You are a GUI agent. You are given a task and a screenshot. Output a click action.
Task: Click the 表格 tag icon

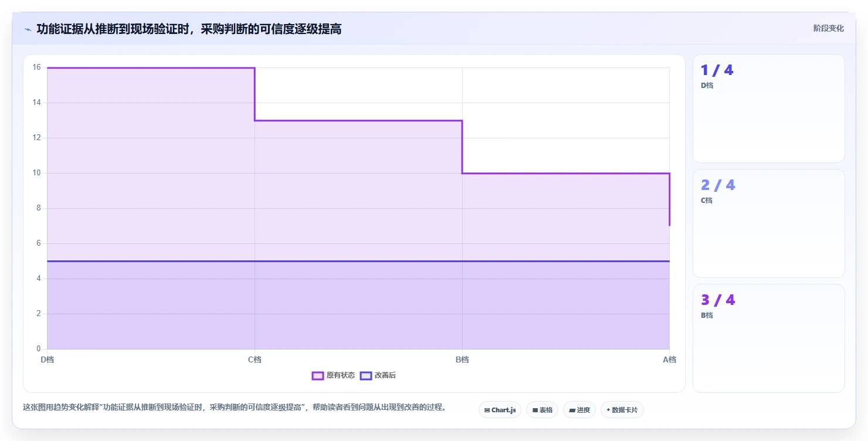click(x=535, y=410)
